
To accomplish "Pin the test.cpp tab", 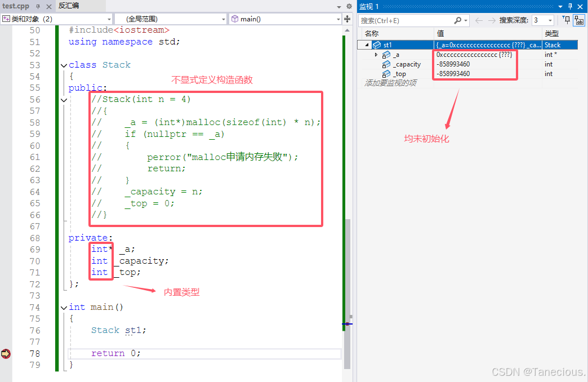I will pos(38,6).
